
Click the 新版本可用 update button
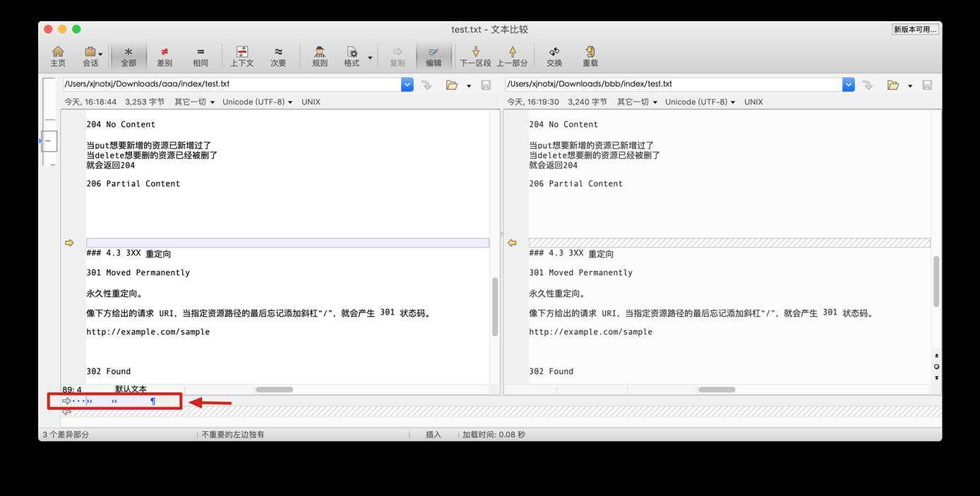coord(915,30)
